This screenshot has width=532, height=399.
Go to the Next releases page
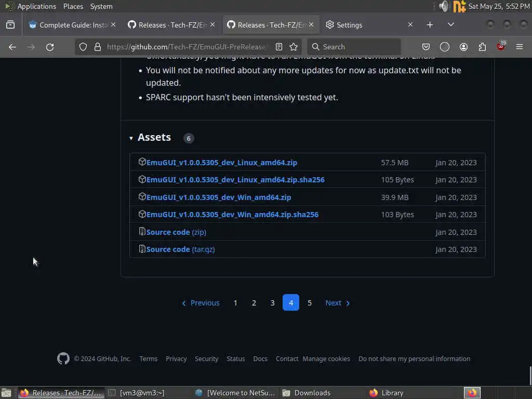(337, 303)
